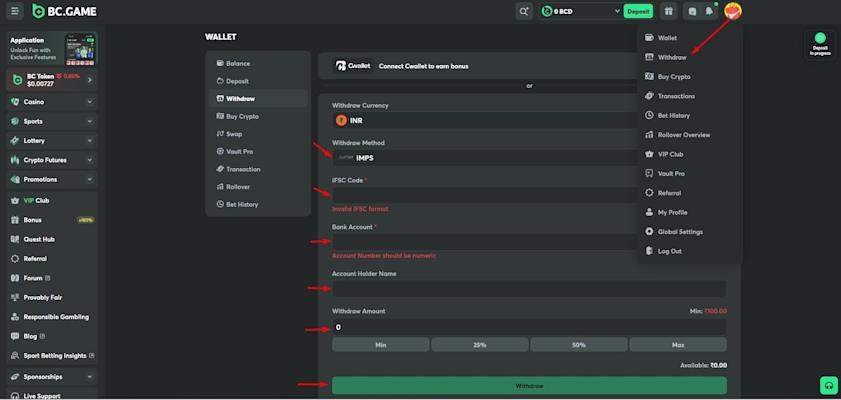This screenshot has height=400, width=841.
Task: Select Deposit in wallet menu
Action: (x=258, y=81)
